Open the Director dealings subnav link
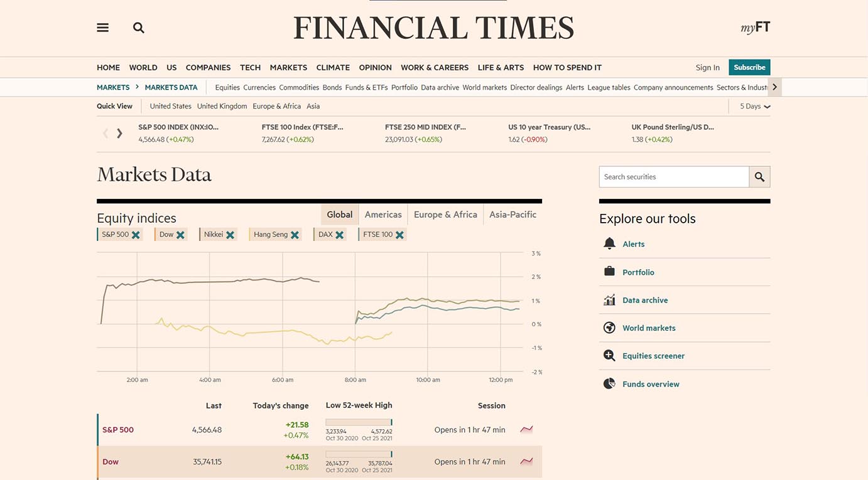 (536, 87)
